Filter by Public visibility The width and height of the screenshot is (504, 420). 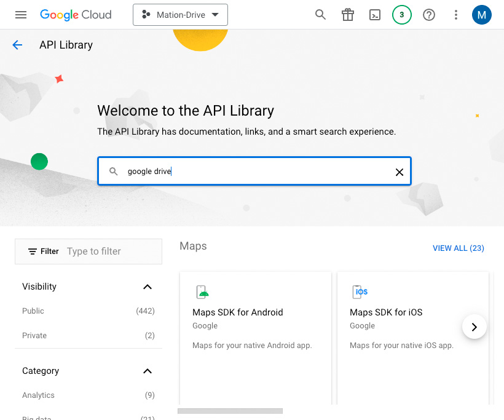point(89,311)
